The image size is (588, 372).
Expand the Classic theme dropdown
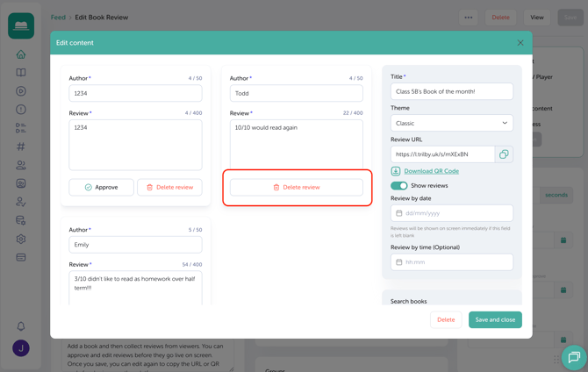pyautogui.click(x=451, y=123)
